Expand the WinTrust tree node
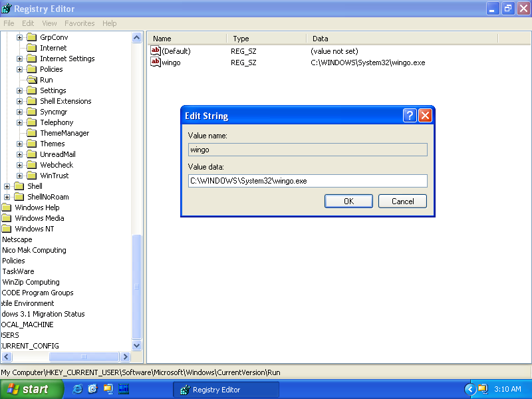The width and height of the screenshot is (532, 399). click(20, 176)
